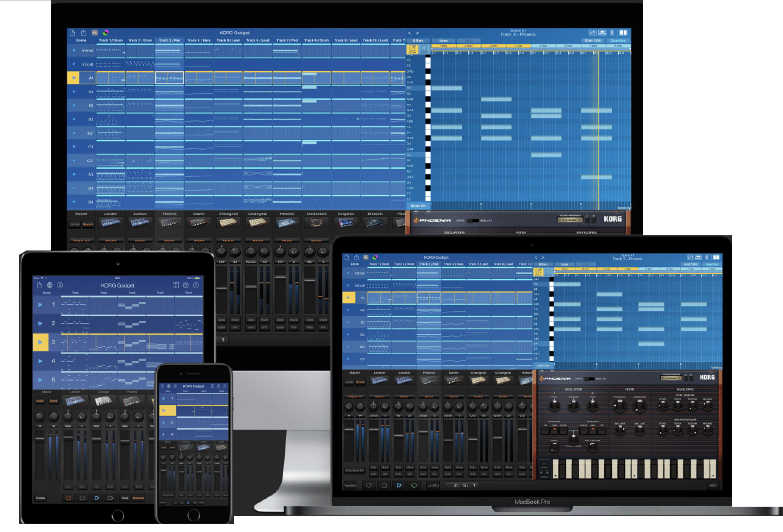Image resolution: width=783 pixels, height=532 pixels.
Task: Go to previous track arrow on iMac editor
Action: pyautogui.click(x=409, y=33)
